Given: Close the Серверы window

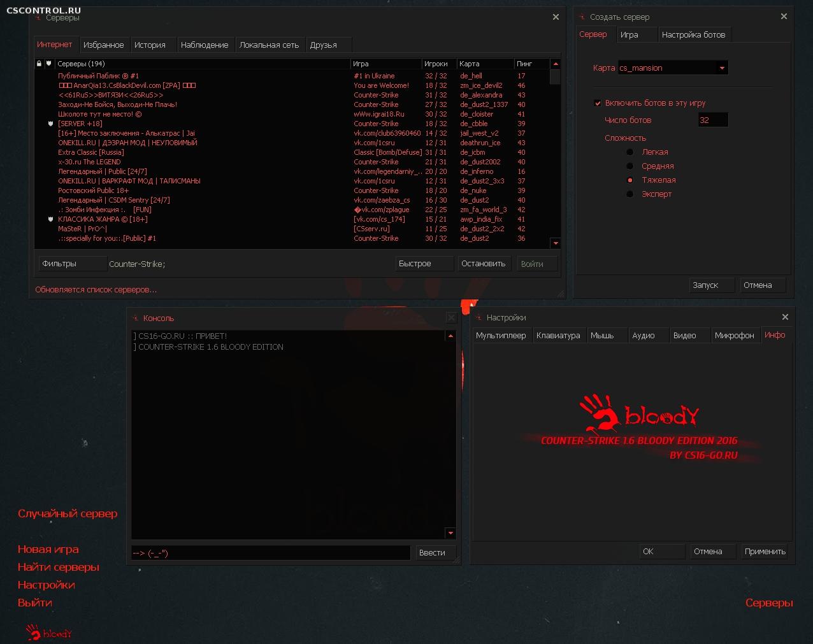Looking at the screenshot, I should [556, 17].
